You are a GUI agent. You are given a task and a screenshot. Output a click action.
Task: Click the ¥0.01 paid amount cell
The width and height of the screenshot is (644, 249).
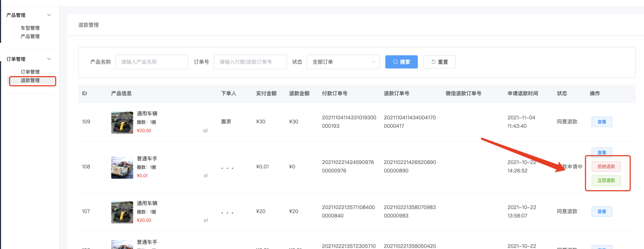(x=262, y=167)
